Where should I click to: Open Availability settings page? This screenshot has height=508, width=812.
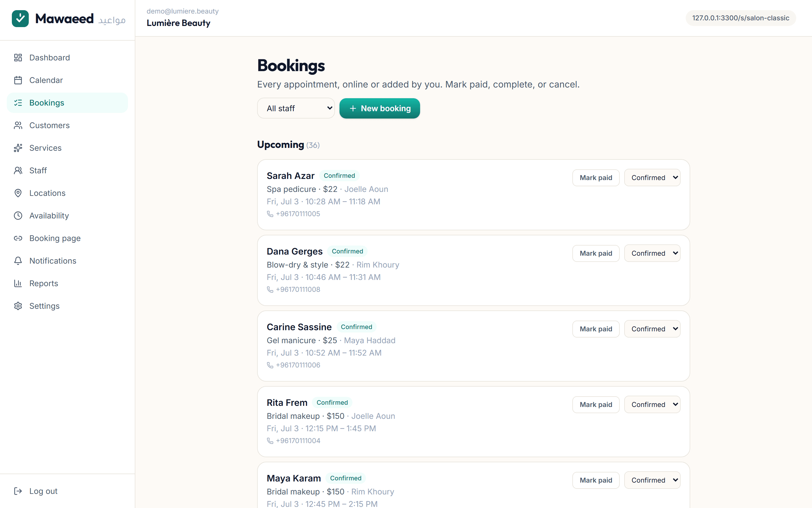tap(67, 215)
